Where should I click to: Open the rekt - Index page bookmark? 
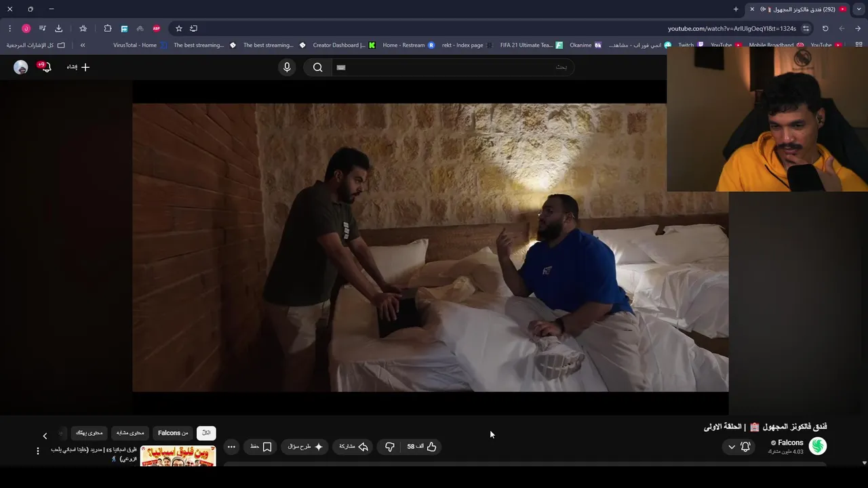pyautogui.click(x=467, y=45)
